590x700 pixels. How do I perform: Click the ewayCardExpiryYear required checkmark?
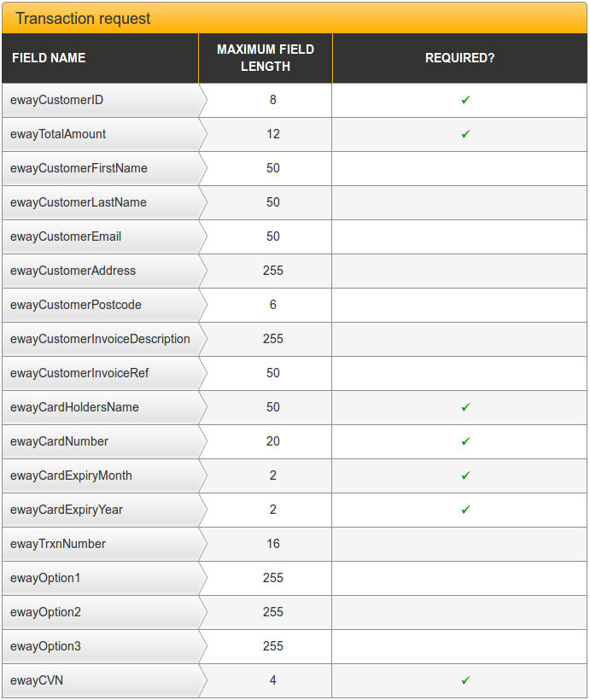(x=465, y=510)
